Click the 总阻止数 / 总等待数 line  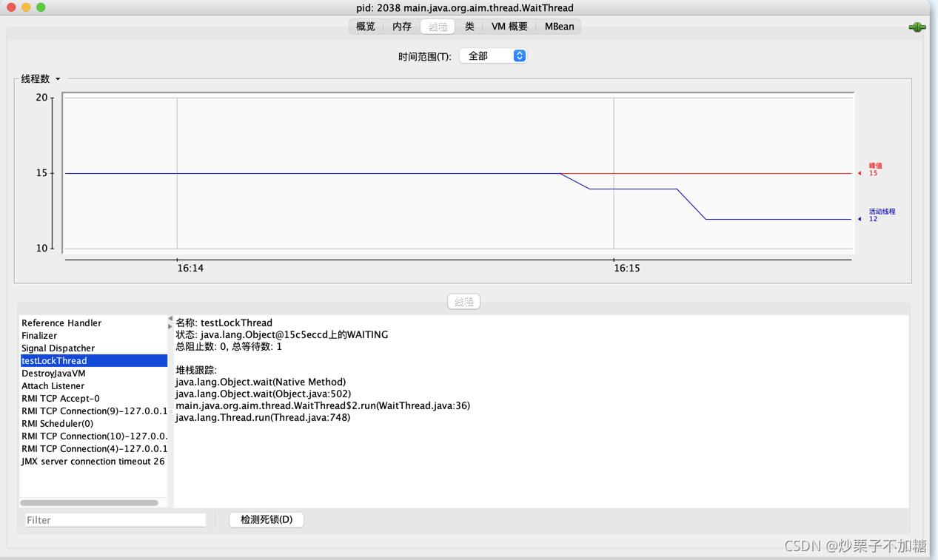click(229, 346)
